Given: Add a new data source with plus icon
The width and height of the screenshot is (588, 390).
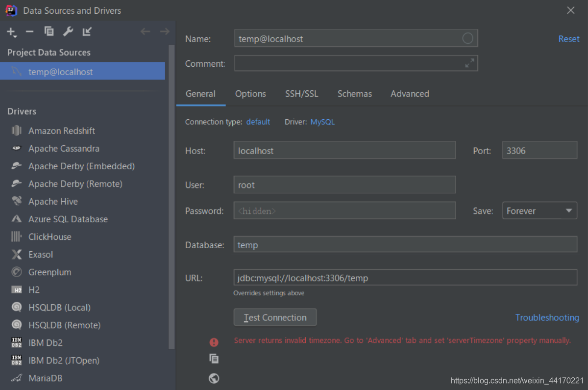Looking at the screenshot, I should coord(11,32).
